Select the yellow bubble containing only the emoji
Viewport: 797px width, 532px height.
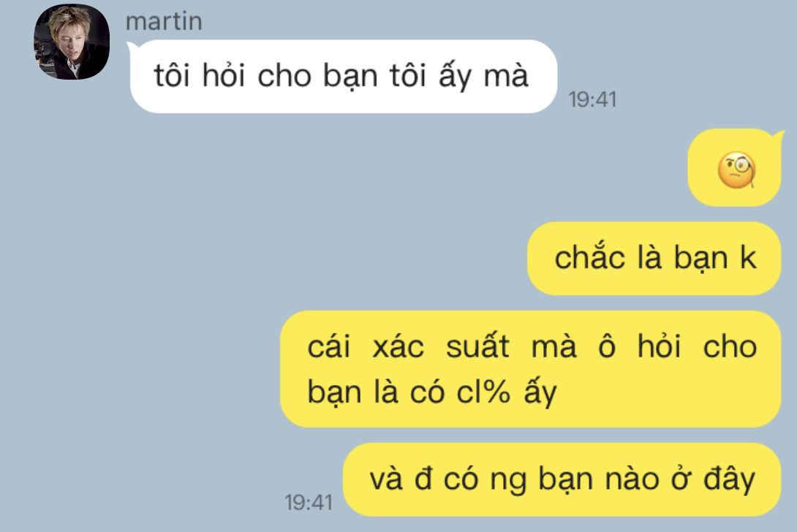pyautogui.click(x=734, y=168)
